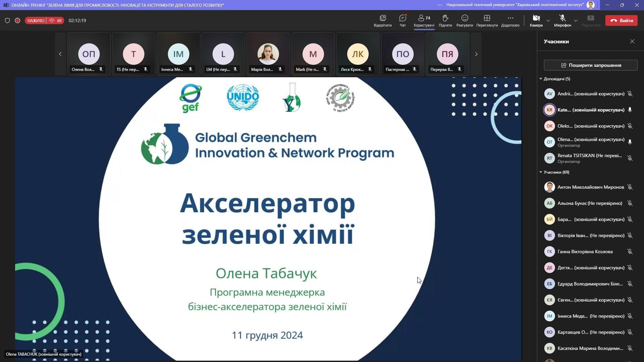Open the Chat panel icon
Image resolution: width=644 pixels, height=362 pixels.
click(x=403, y=18)
